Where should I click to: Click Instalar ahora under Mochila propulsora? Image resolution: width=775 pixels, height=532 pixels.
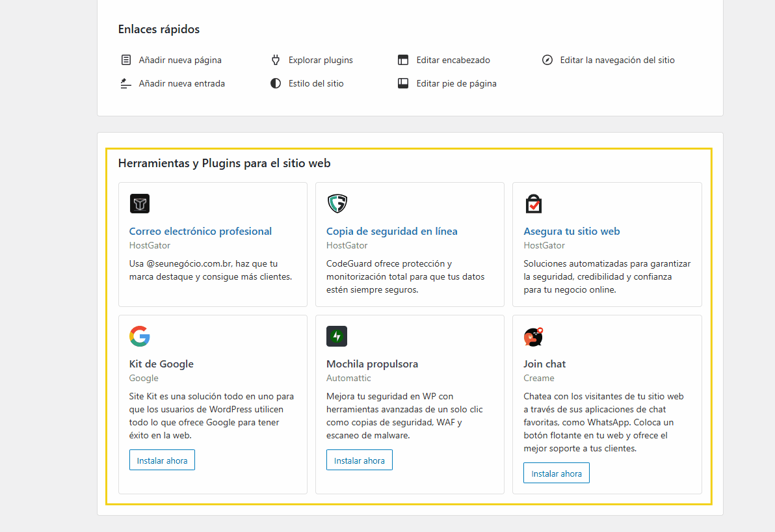point(360,459)
